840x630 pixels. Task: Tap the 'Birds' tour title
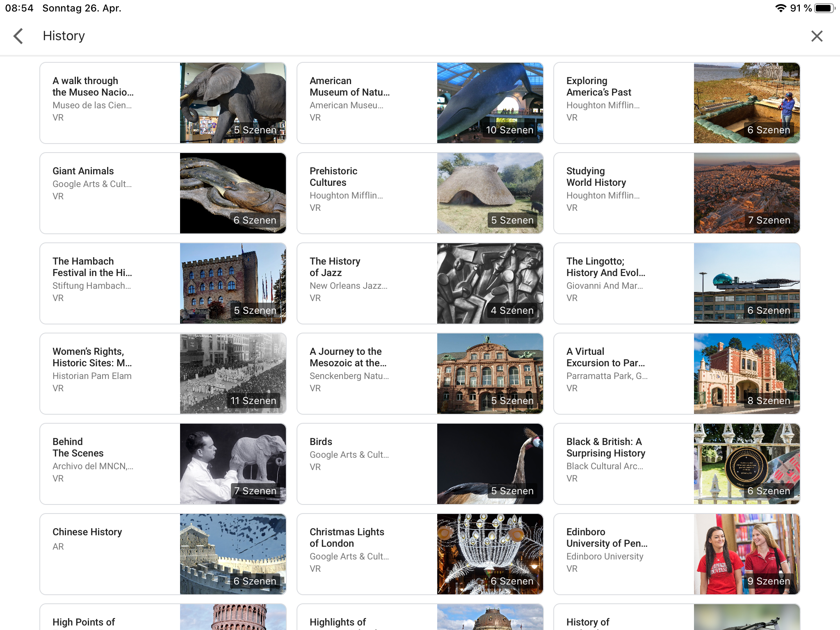pyautogui.click(x=321, y=442)
